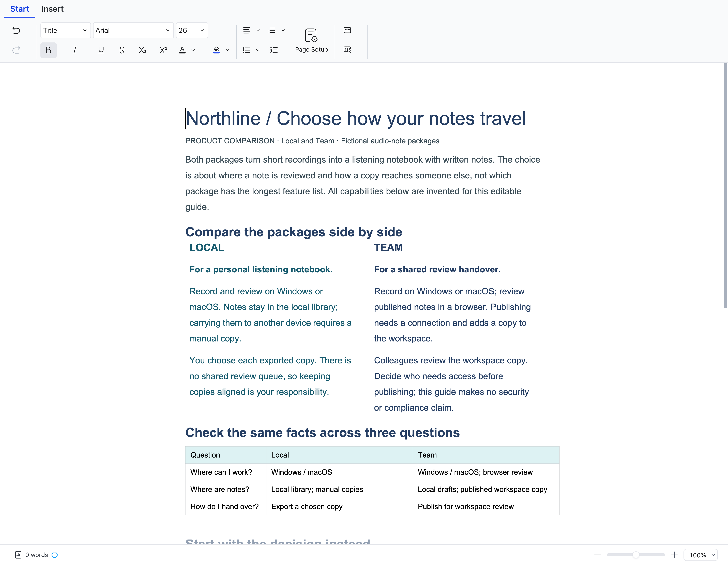Click the comment box icon in toolbar

pos(347,30)
